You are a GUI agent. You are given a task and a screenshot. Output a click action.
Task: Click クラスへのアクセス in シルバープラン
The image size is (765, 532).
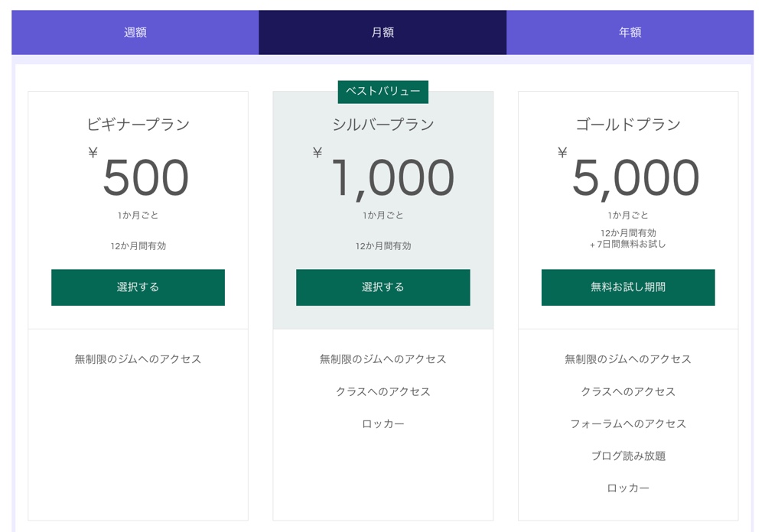click(382, 391)
